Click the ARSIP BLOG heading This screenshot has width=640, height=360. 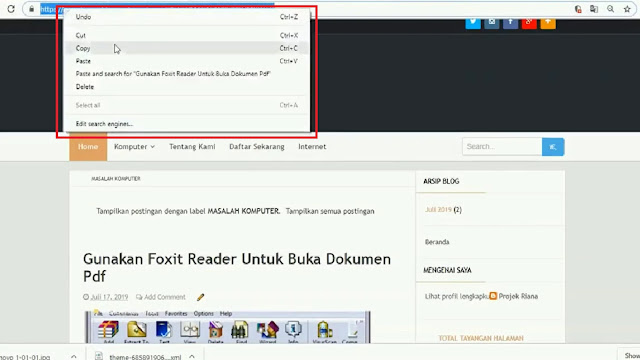tap(441, 181)
